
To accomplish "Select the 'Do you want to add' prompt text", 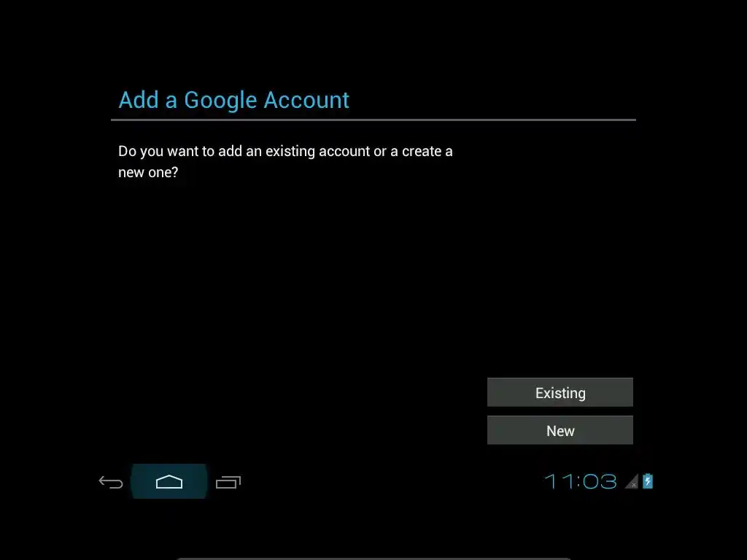I will click(285, 161).
